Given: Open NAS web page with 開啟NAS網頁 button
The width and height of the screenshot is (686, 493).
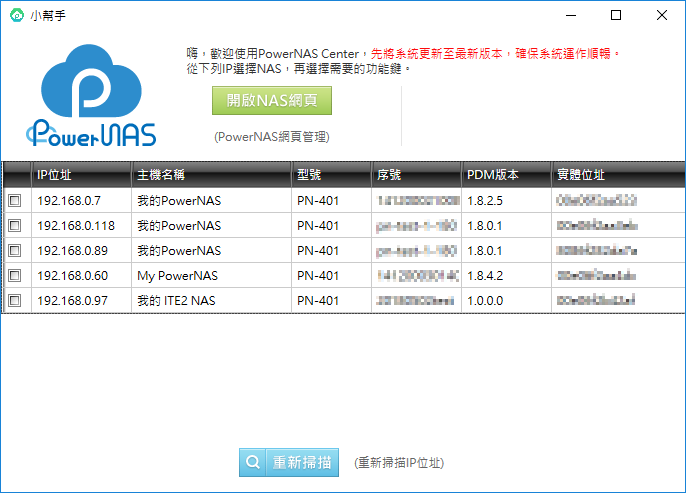Looking at the screenshot, I should [272, 101].
